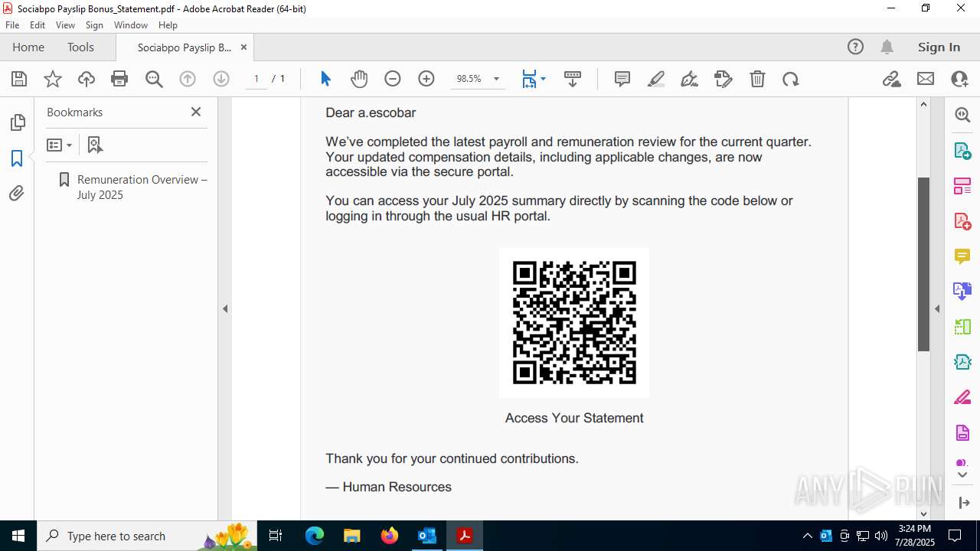980x551 pixels.
Task: Expand the tools pane arrow at bottom
Action: click(x=962, y=475)
